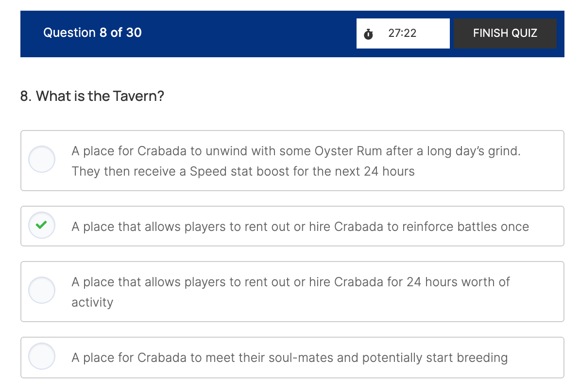Toggle the radio for 'reinforce battles once' option
The width and height of the screenshot is (580, 392).
coord(42,226)
